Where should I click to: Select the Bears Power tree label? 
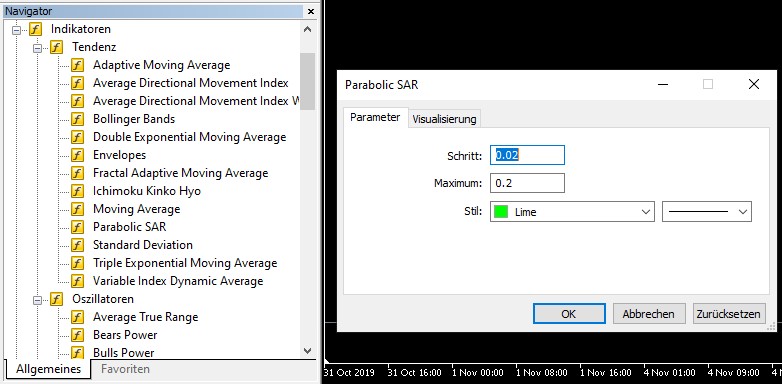125,335
